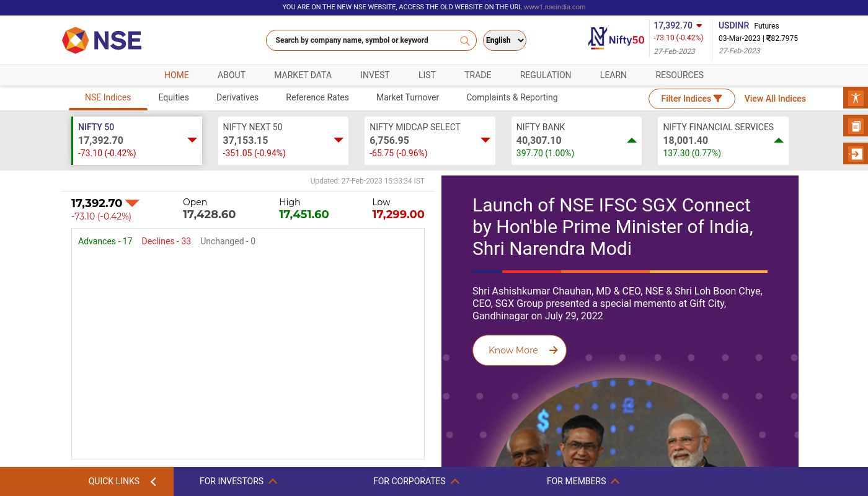Click the up arrow on NIFTY FINANCIAL SERVICES card

point(779,140)
